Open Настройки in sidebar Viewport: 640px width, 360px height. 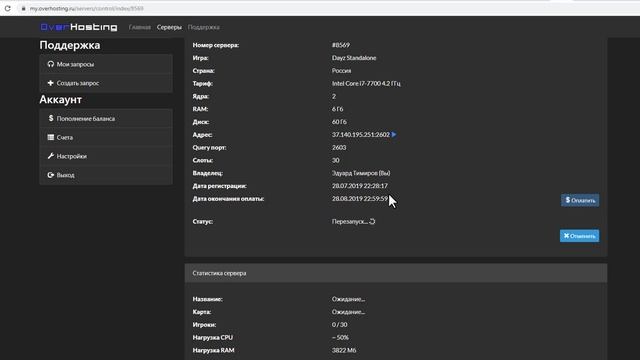106,156
